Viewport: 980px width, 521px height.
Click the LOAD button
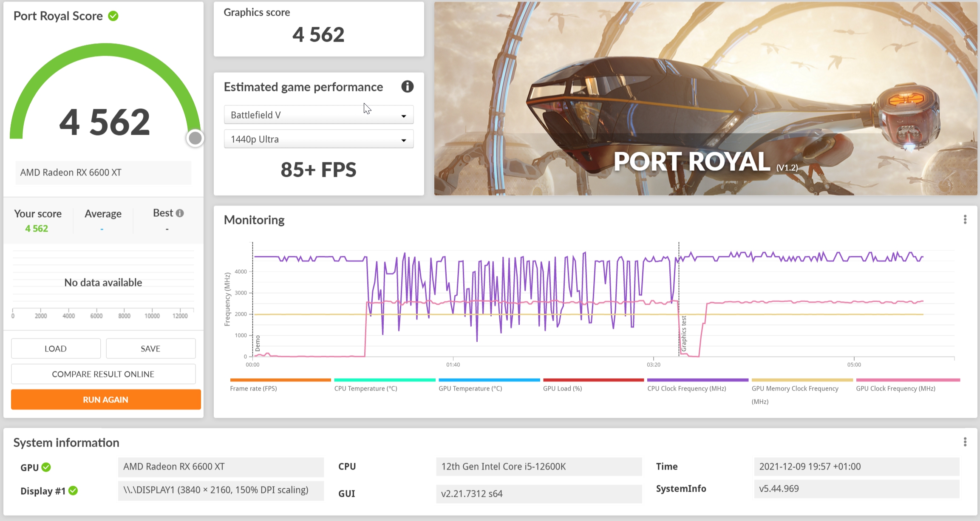(x=56, y=348)
